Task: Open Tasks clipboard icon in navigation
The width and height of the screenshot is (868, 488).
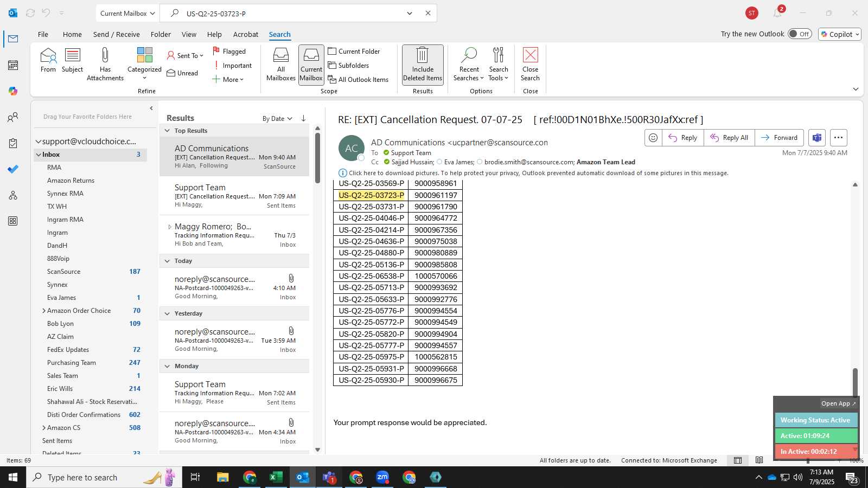Action: [x=13, y=143]
